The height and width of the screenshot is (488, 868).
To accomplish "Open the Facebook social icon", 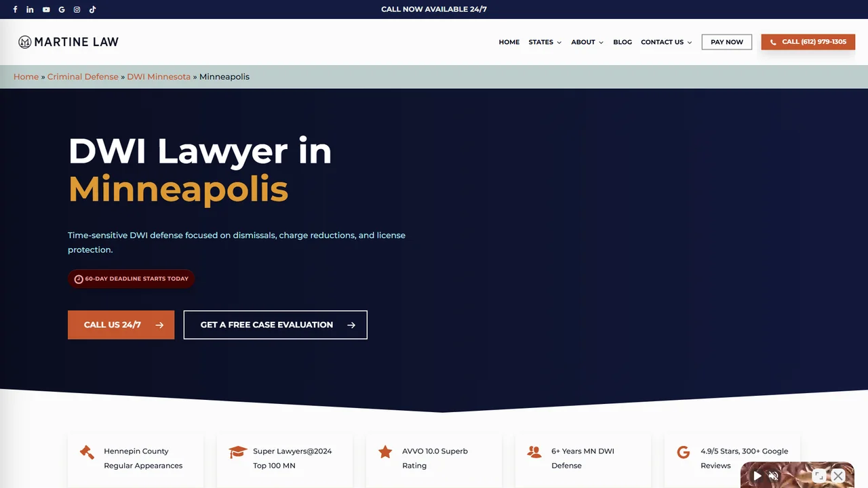I will coord(15,9).
